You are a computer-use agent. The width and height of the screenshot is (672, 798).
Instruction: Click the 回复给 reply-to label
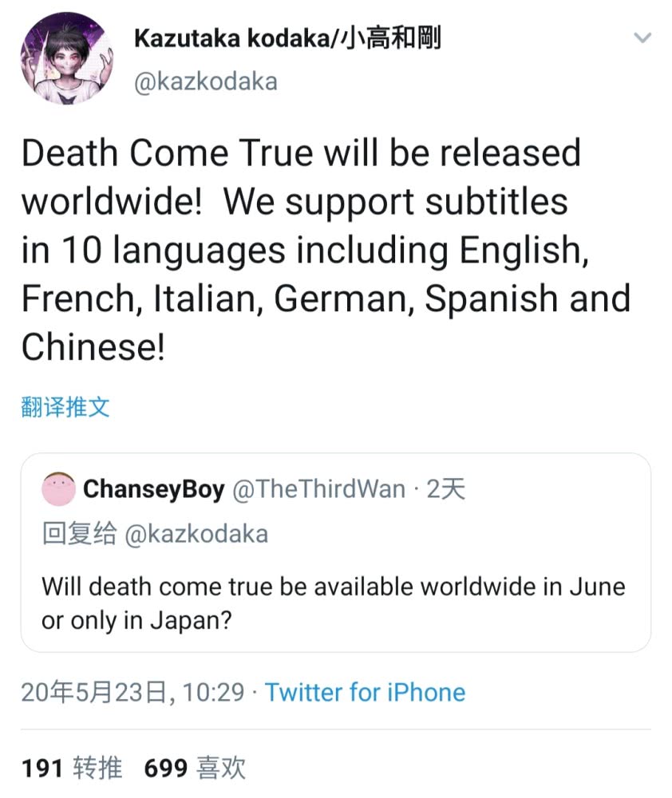78,533
